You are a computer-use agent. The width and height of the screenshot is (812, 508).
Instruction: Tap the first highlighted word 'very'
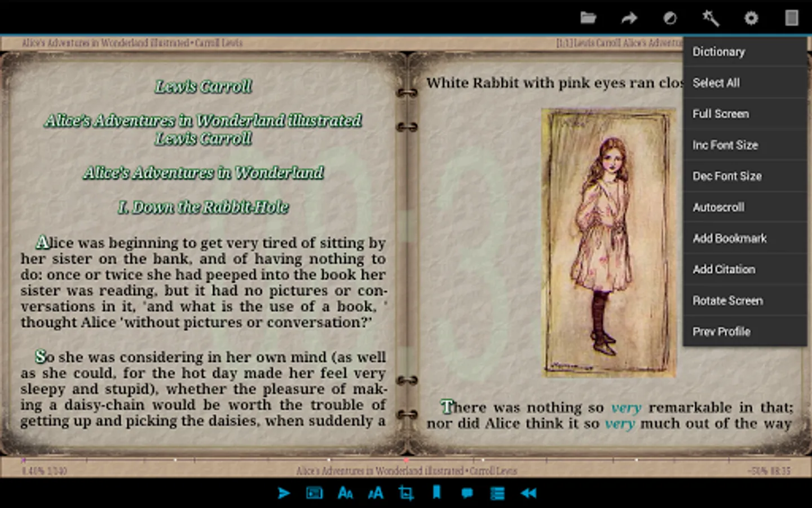tap(626, 408)
